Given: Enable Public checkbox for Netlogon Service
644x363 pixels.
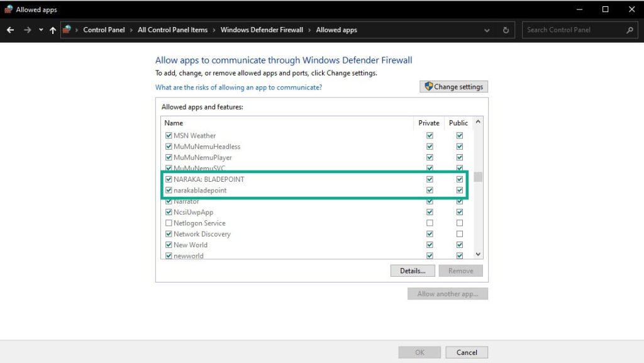Looking at the screenshot, I should (x=460, y=223).
